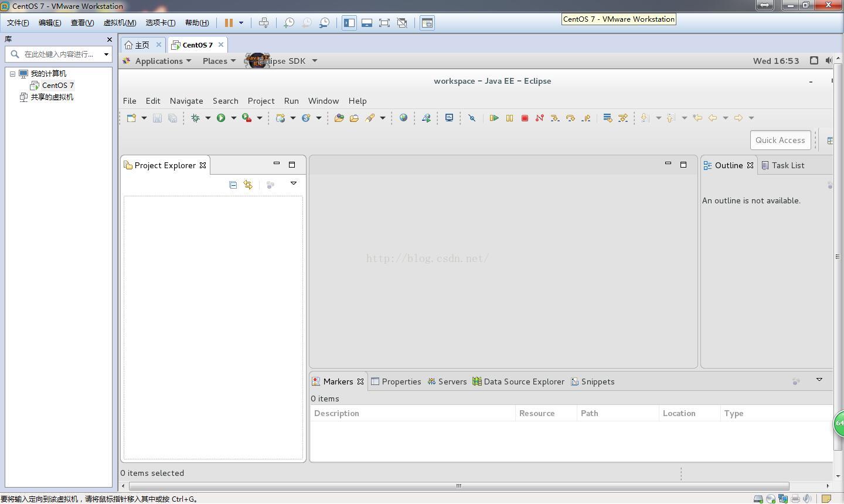Viewport: 844px width, 504px height.
Task: Click the Suspend debug icon
Action: click(x=509, y=118)
